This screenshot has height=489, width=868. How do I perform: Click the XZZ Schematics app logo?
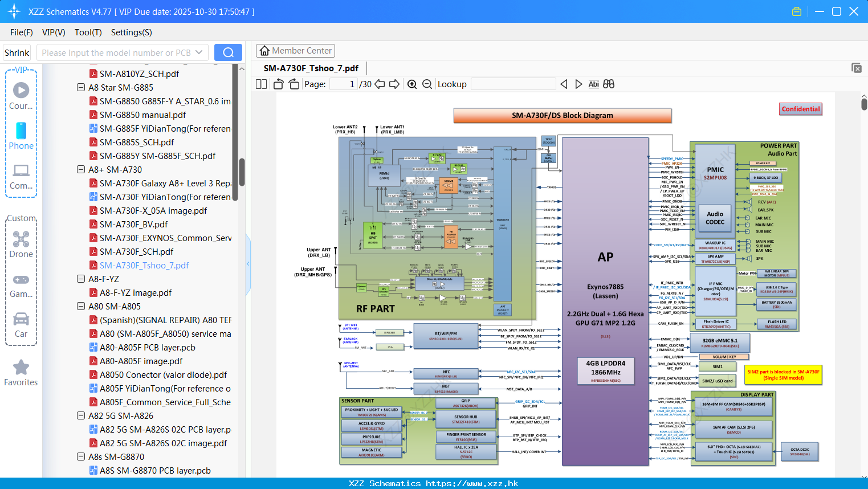point(14,11)
